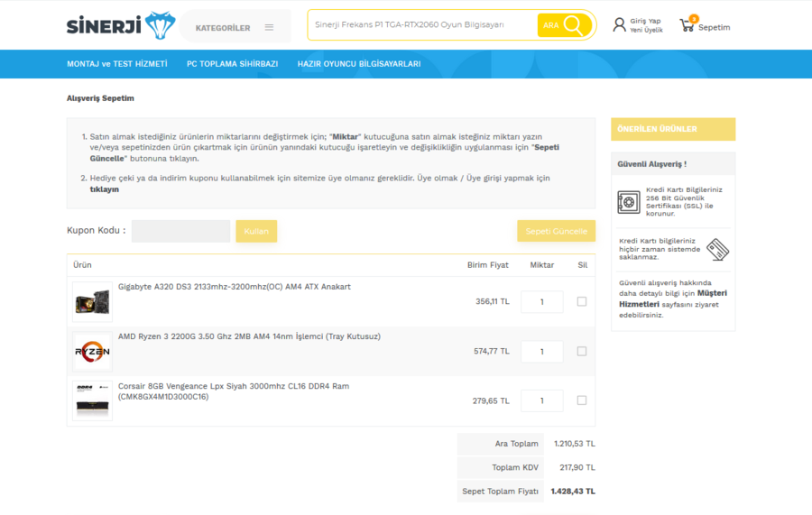Click the Toplam KDV value 217,90 TL
This screenshot has height=515, width=812.
(x=577, y=467)
